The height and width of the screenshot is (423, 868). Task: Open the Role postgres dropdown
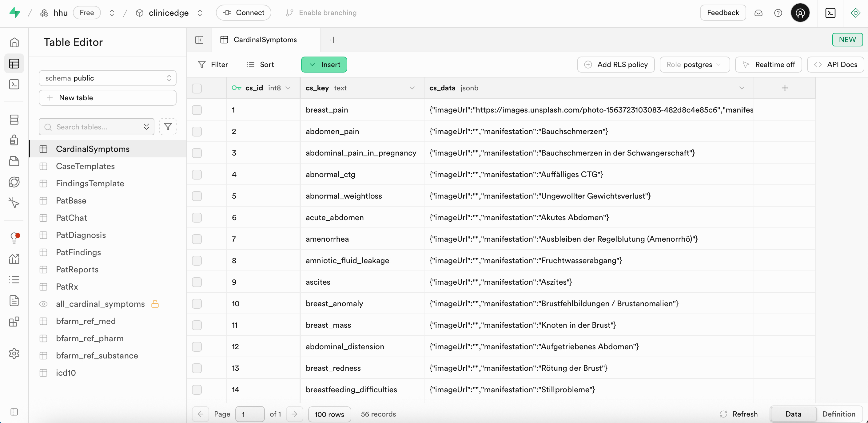[x=694, y=65]
